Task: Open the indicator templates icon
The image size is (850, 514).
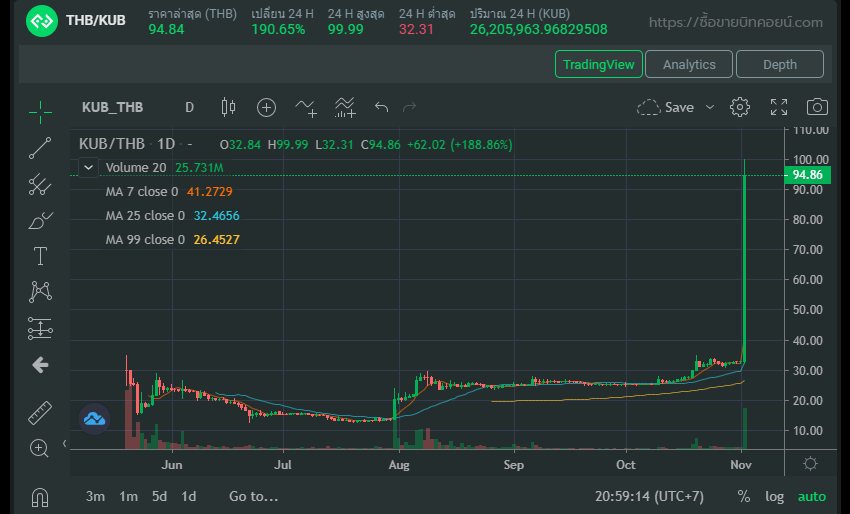Action: pos(345,107)
